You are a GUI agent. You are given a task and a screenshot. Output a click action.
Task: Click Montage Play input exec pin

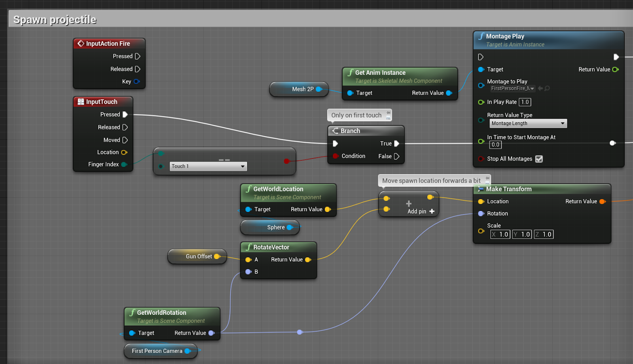(481, 57)
